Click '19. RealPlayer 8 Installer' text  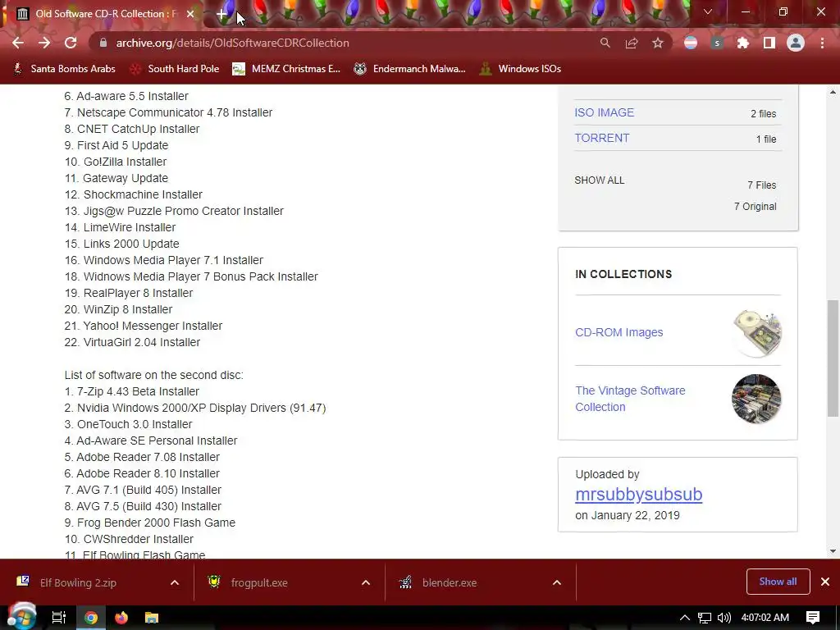(x=129, y=293)
